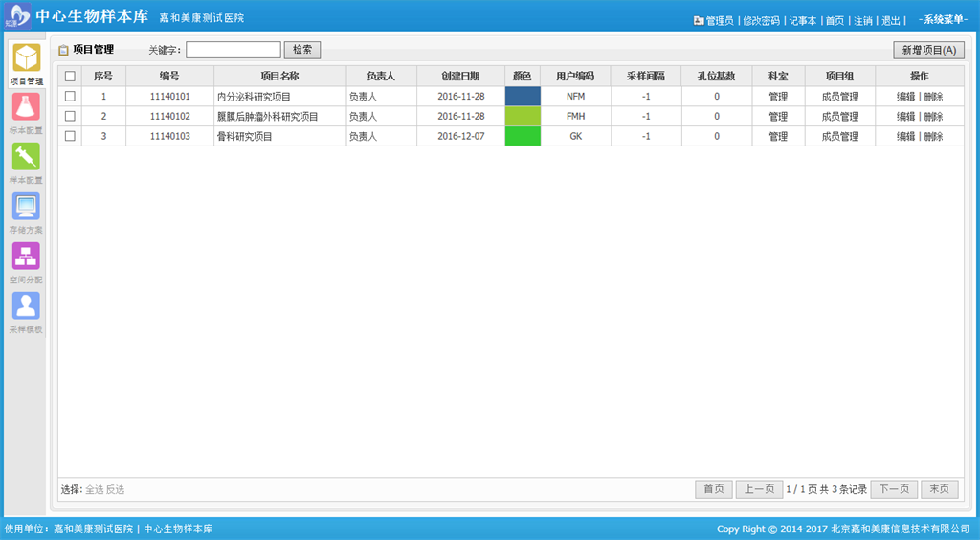Open 修改密码 in top menu
This screenshot has height=540, width=980.
[761, 20]
